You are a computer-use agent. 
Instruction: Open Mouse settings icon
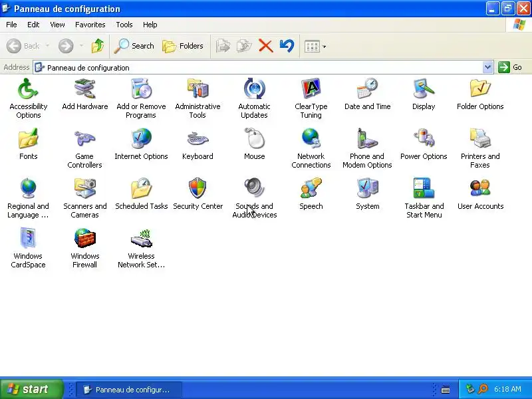[255, 144]
